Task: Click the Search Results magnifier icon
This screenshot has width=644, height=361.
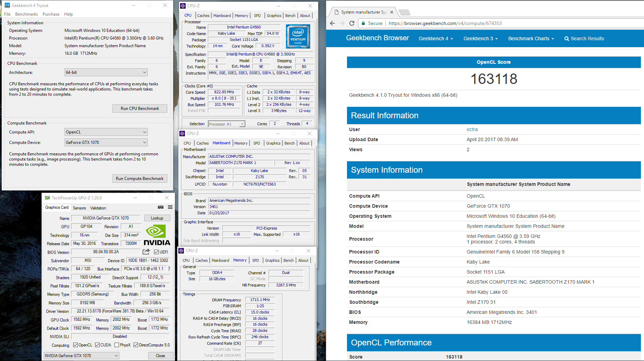Action: (567, 39)
